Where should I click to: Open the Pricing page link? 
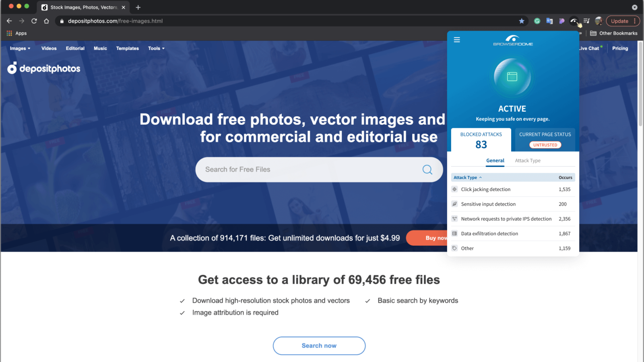620,48
